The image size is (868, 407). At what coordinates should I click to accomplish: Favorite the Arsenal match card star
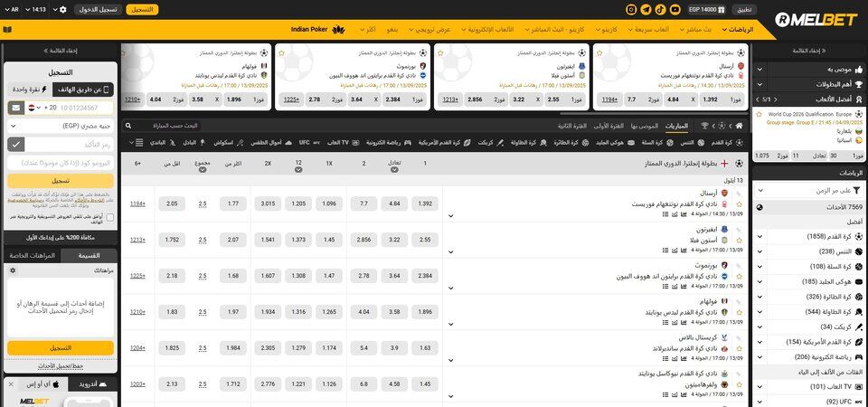[599, 53]
